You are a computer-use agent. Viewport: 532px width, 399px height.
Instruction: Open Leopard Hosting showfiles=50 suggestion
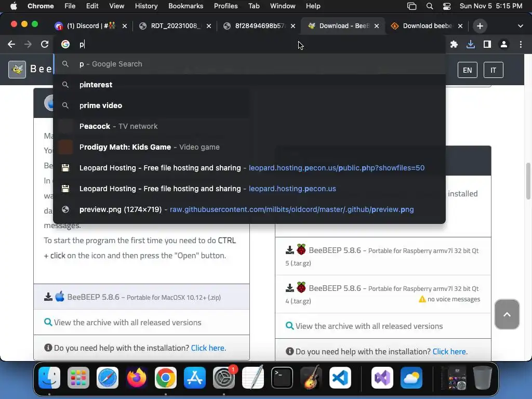tap(249, 168)
